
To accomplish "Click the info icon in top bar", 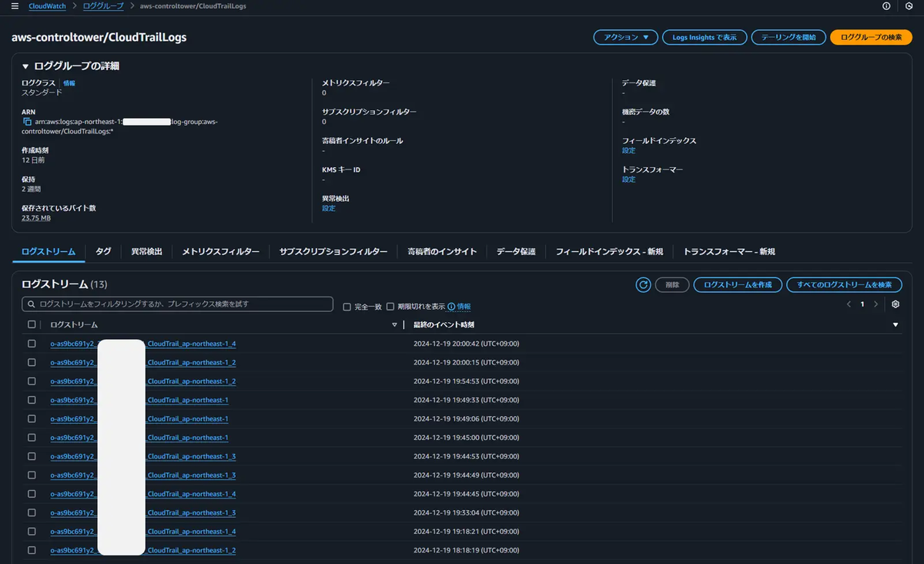I will (x=886, y=6).
